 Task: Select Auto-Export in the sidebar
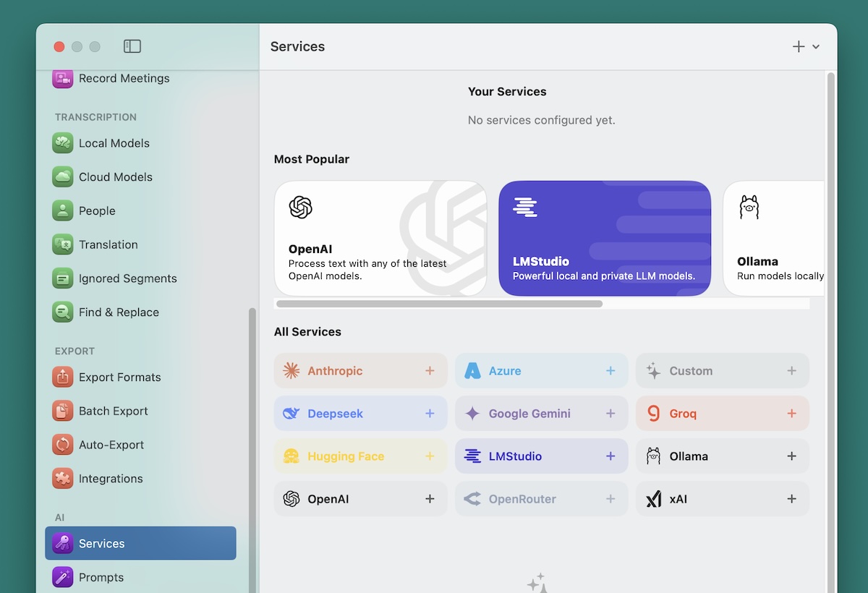(140, 445)
